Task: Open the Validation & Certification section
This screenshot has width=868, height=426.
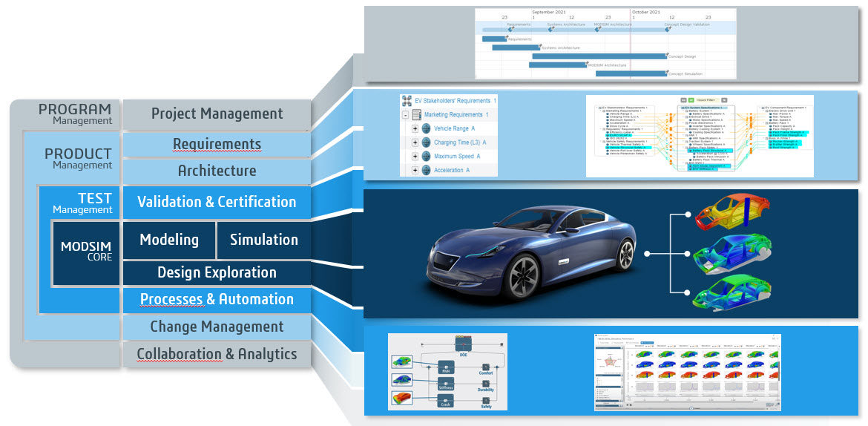Action: [x=217, y=202]
